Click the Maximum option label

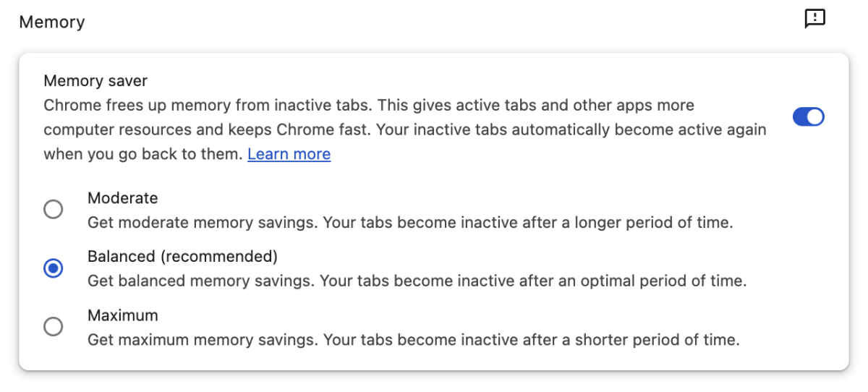click(123, 315)
